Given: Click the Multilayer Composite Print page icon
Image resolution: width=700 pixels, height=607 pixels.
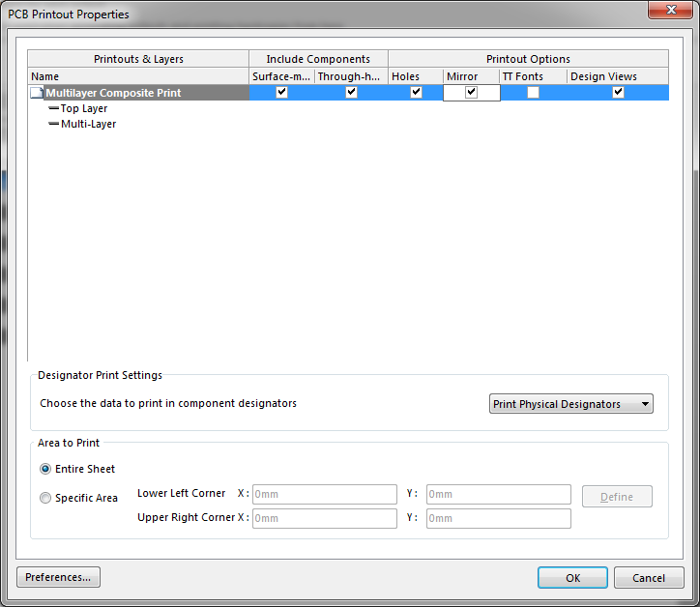Looking at the screenshot, I should pos(36,93).
